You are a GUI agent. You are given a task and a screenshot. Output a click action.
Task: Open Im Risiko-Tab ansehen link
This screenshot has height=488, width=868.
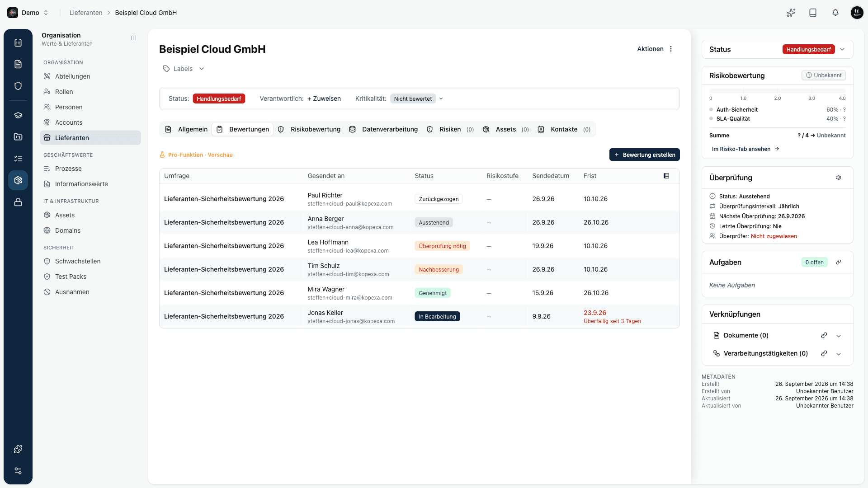745,149
